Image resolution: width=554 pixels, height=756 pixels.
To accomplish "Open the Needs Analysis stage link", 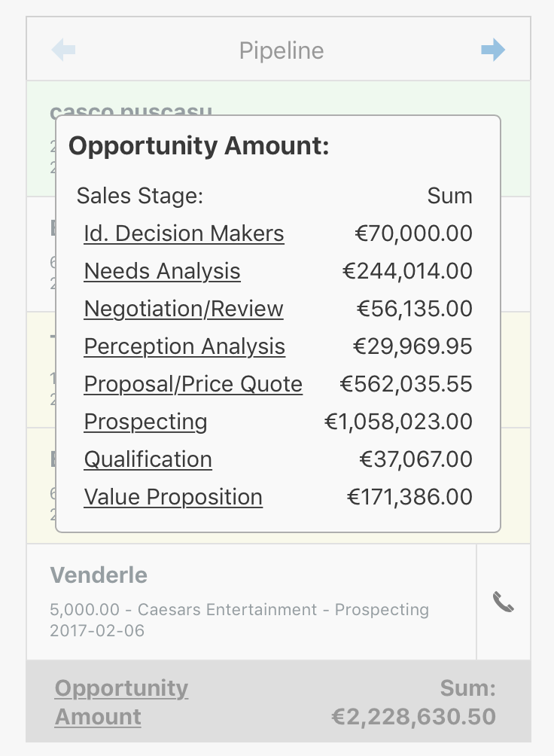I will (x=162, y=271).
